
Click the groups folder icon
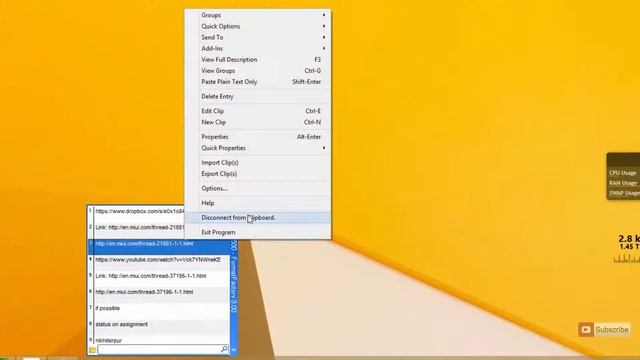92,350
